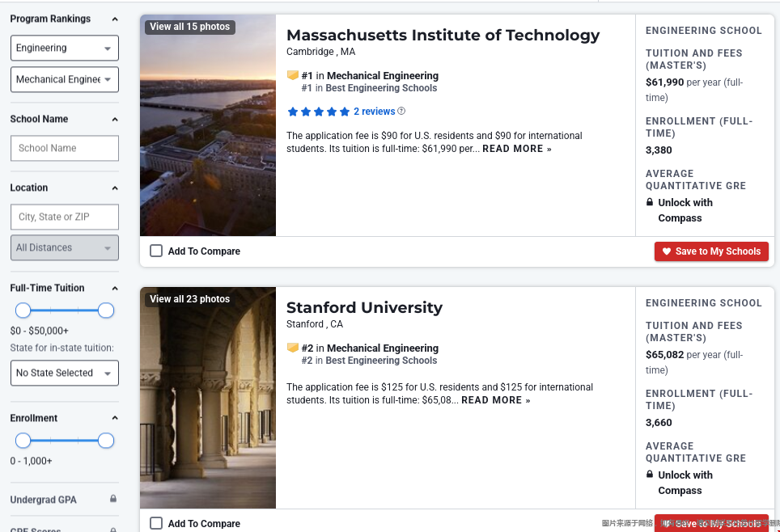Open MIT's 2 reviews link
This screenshot has width=780, height=532.
374,112
